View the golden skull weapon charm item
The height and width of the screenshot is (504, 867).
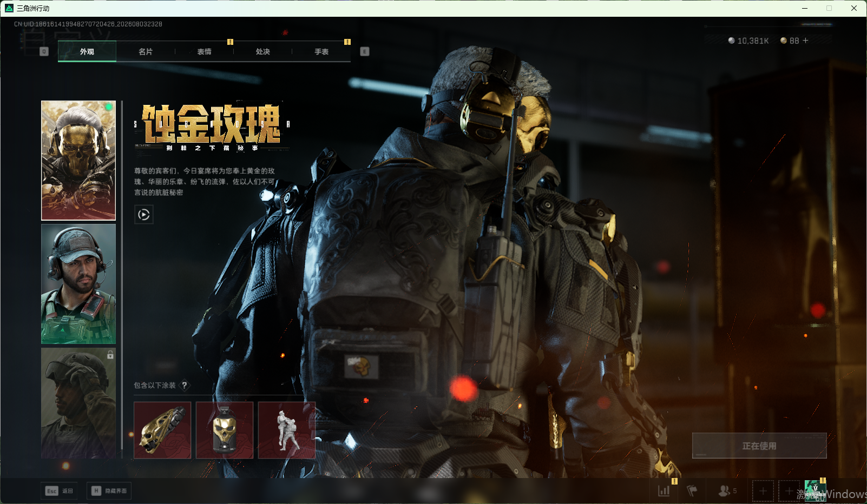[162, 430]
